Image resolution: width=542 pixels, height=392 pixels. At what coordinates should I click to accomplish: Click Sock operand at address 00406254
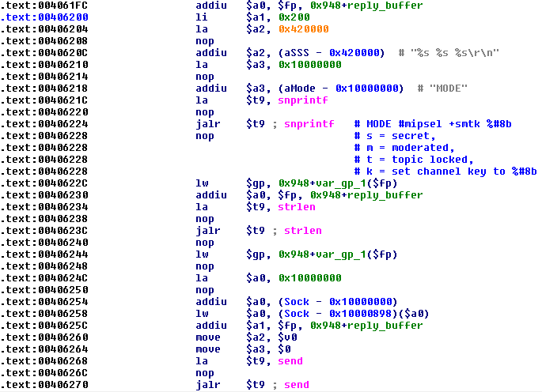coord(297,302)
